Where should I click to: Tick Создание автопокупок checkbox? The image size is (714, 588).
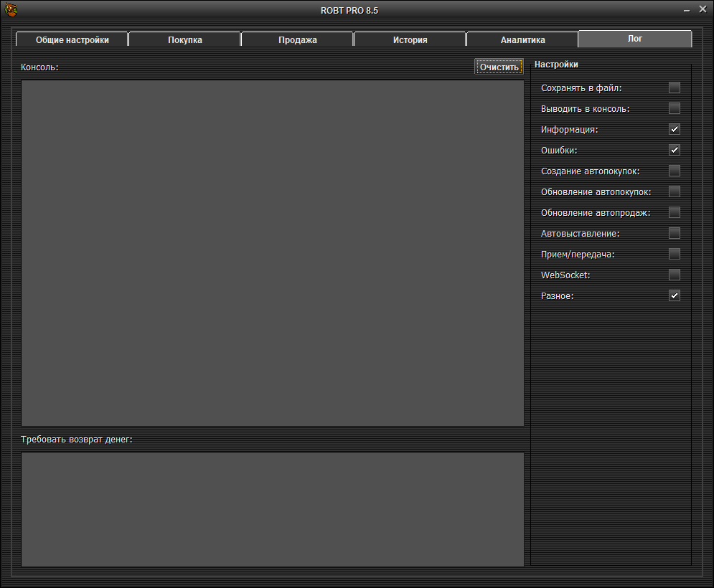coord(675,171)
